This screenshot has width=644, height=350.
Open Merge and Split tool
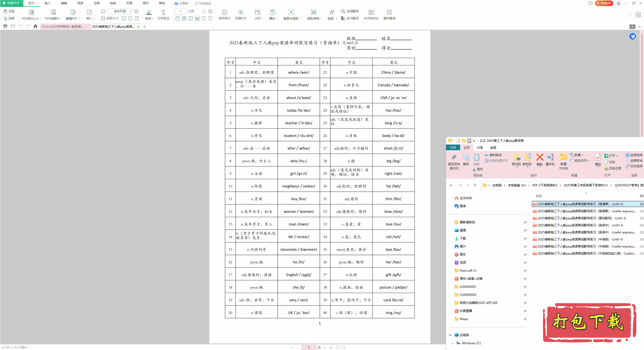click(224, 15)
